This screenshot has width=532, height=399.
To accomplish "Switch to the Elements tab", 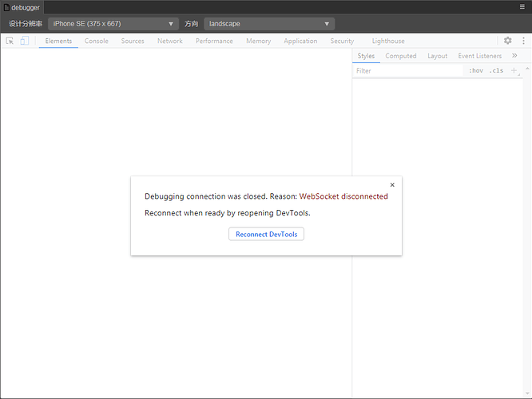I will click(58, 41).
